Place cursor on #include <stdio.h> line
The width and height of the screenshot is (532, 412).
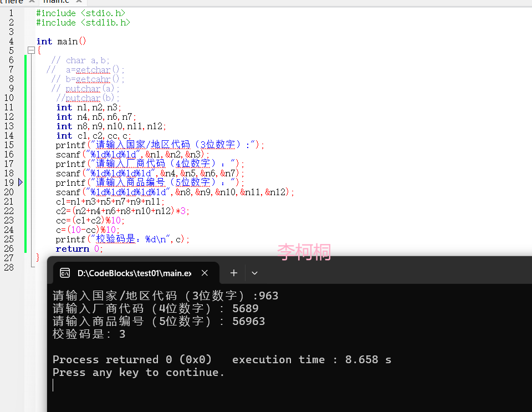81,13
